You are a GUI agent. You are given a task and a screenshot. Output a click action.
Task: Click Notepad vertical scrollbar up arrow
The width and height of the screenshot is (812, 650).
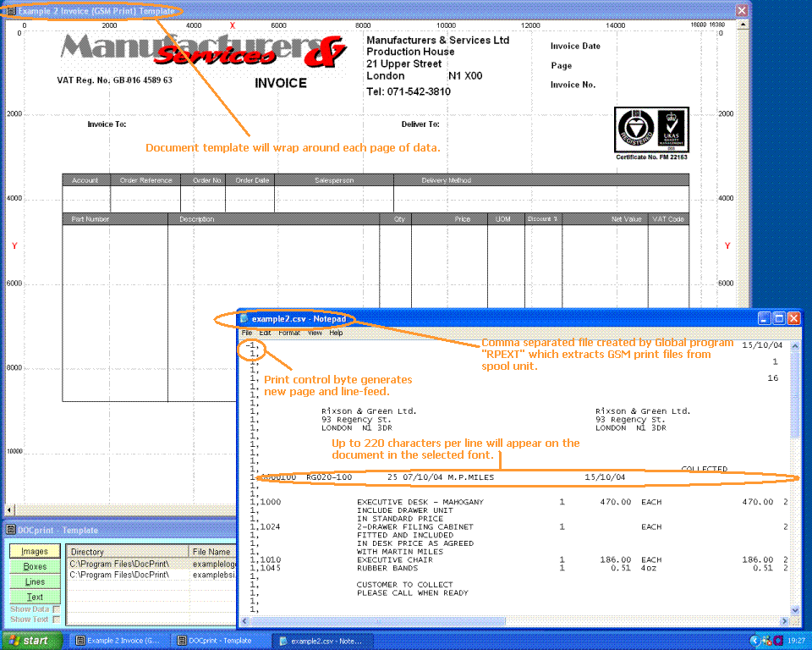click(x=795, y=345)
